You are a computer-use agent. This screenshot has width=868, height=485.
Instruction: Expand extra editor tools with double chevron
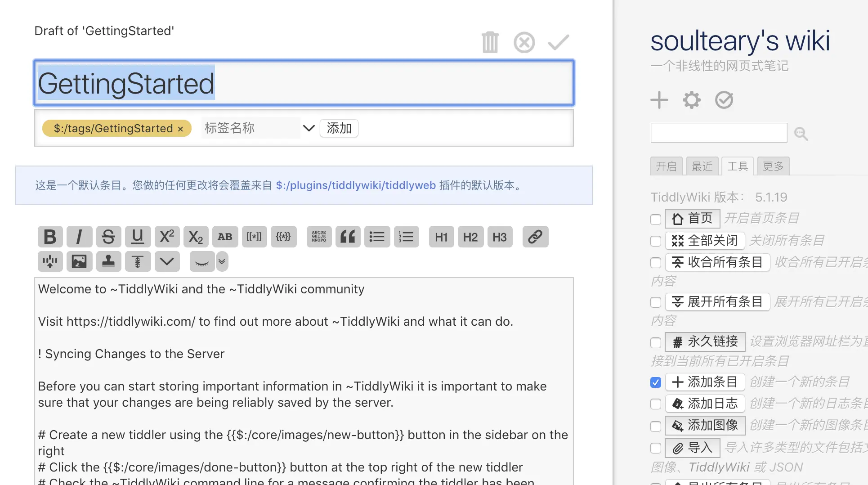tap(222, 261)
